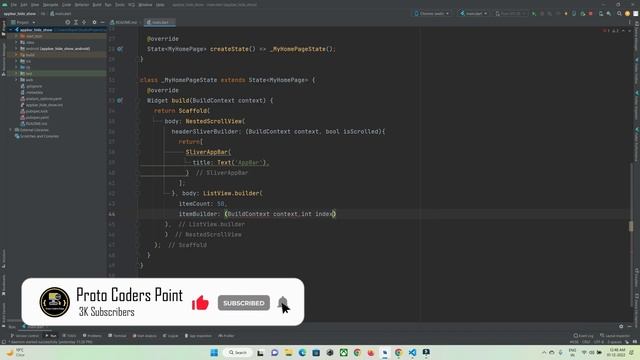
Task: Open Xbox app from taskbar
Action: (x=344, y=353)
